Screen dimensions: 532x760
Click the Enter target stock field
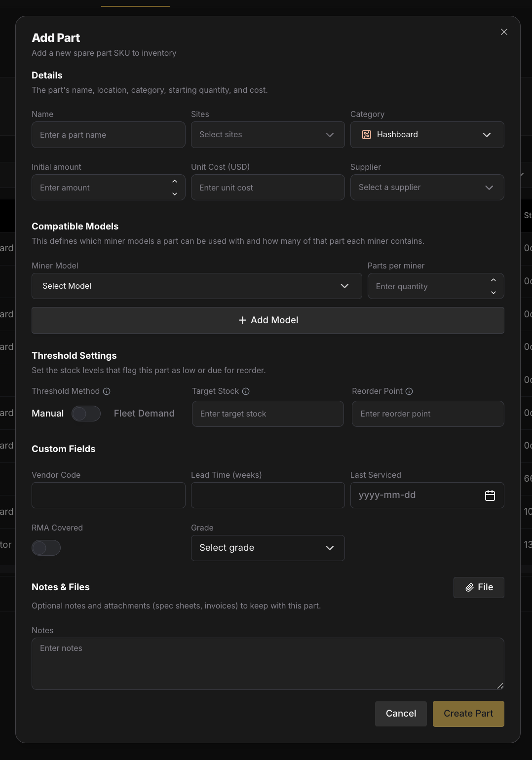coord(268,414)
